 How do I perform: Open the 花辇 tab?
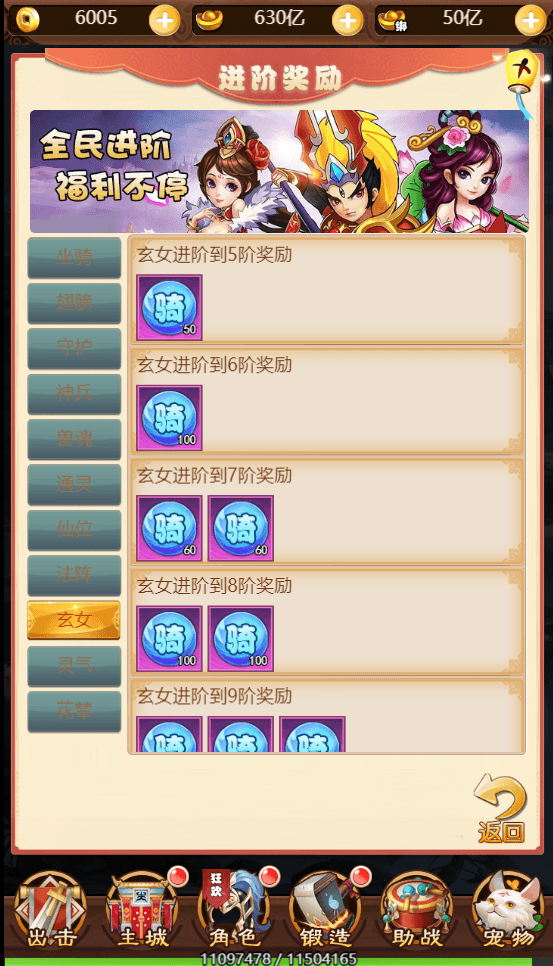74,712
